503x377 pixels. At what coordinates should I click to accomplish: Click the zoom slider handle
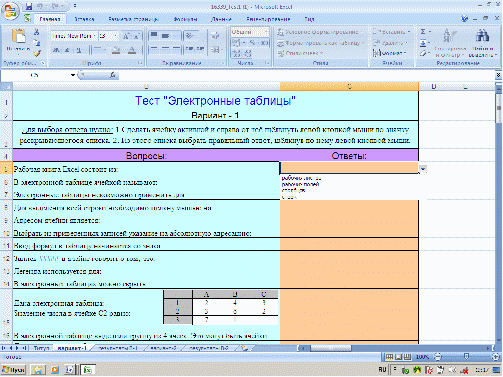pos(466,357)
